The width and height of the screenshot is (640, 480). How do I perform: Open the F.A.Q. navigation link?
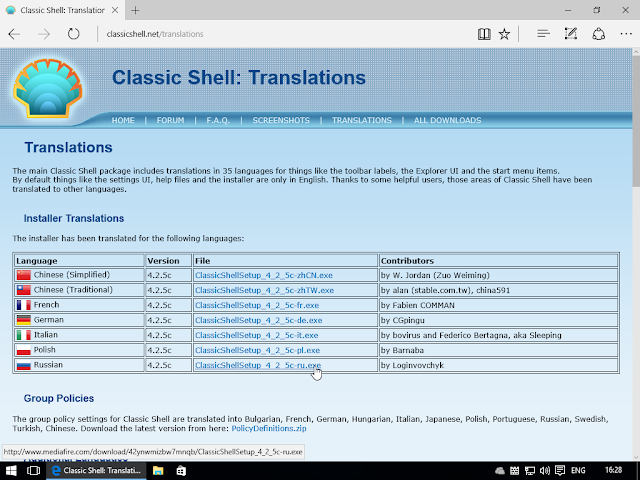click(x=218, y=120)
